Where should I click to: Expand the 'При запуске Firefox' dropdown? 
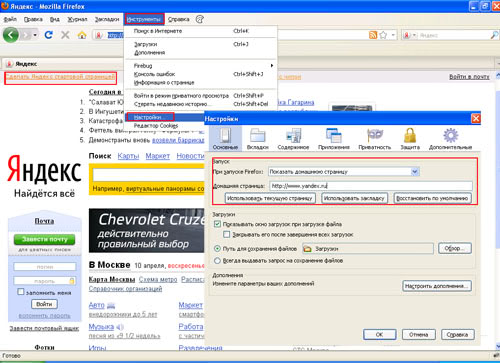pos(415,172)
